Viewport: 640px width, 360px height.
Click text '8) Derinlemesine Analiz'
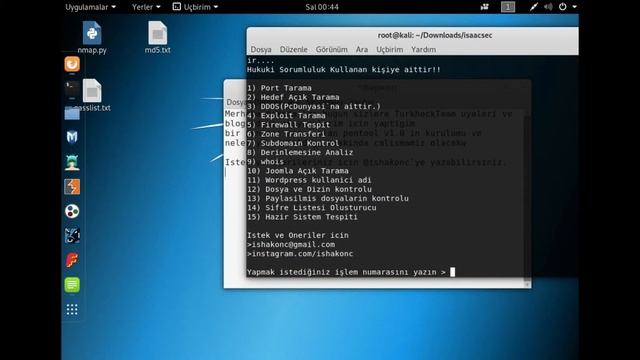point(300,152)
